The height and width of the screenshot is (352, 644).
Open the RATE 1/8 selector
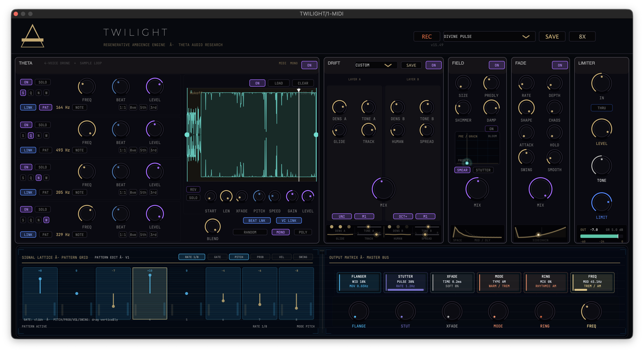pos(192,257)
